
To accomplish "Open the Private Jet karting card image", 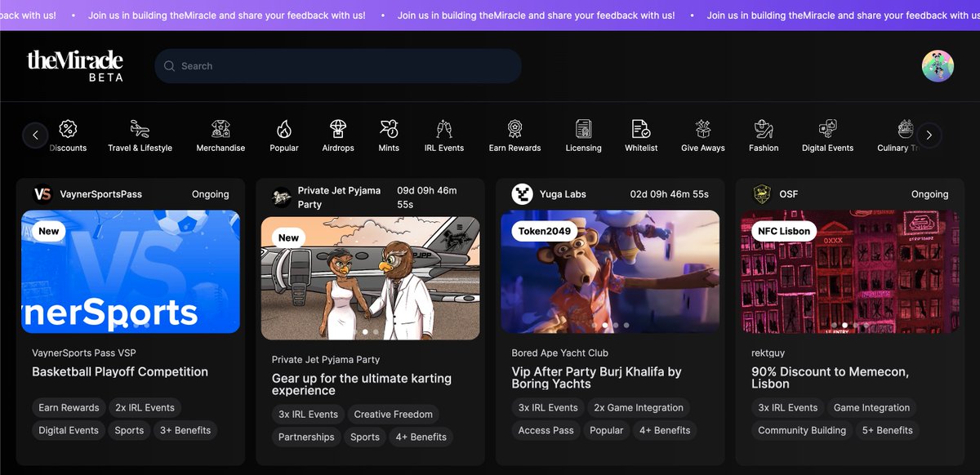I will pos(370,278).
